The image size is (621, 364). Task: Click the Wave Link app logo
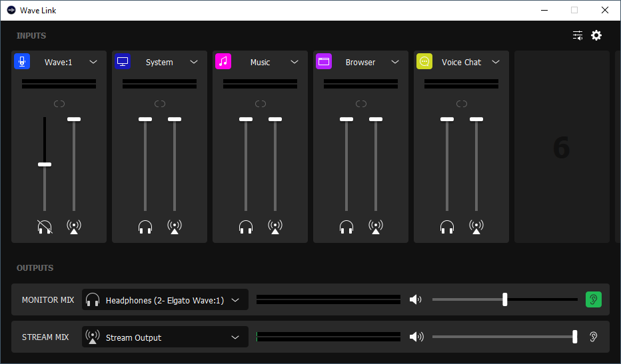click(11, 10)
